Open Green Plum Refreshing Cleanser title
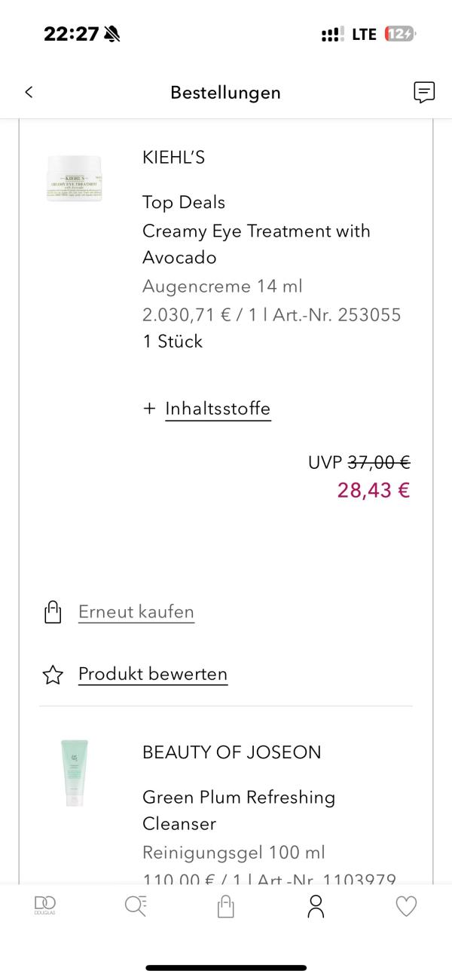The height and width of the screenshot is (980, 452). [x=239, y=810]
